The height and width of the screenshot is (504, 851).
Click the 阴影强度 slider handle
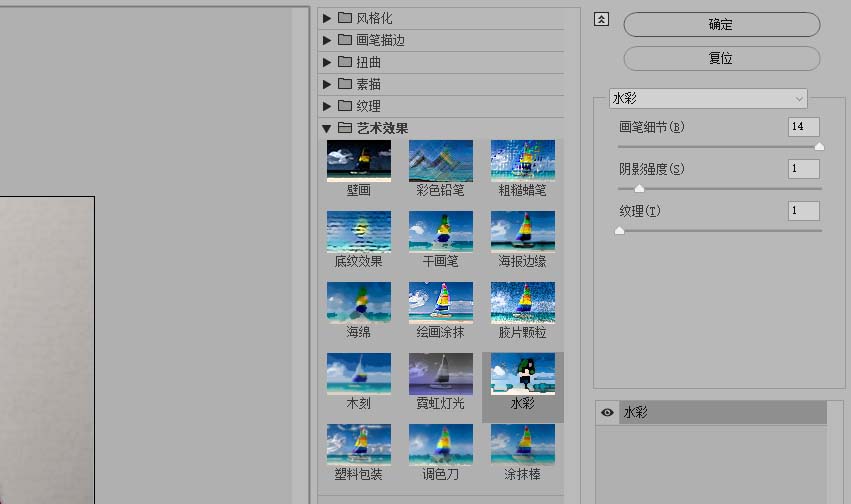coord(639,188)
